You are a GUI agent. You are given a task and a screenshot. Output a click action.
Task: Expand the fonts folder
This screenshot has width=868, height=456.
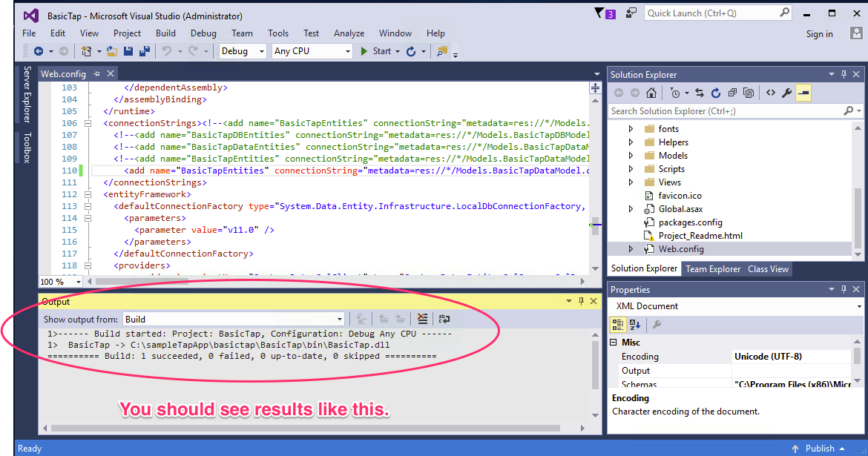click(631, 129)
